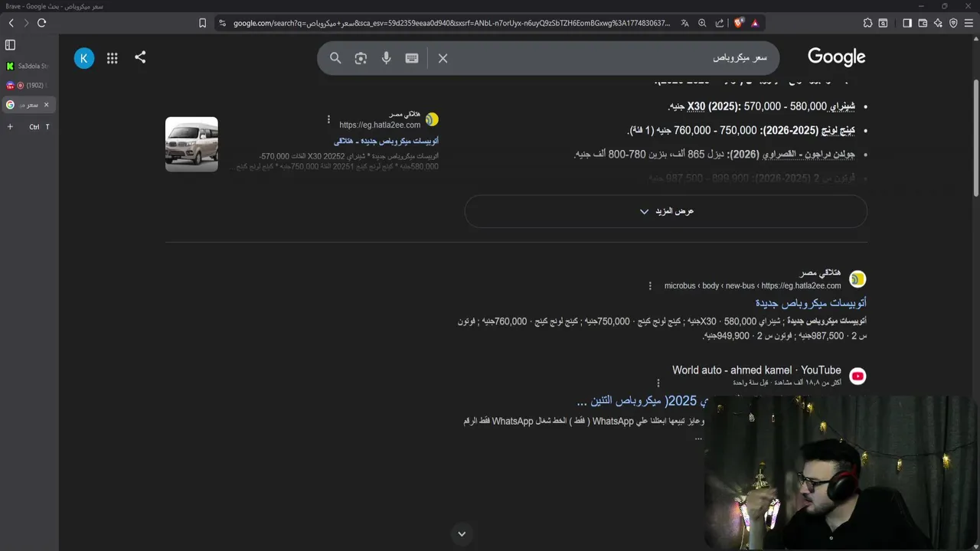Close the Google search tab
980x551 pixels.
[x=46, y=105]
